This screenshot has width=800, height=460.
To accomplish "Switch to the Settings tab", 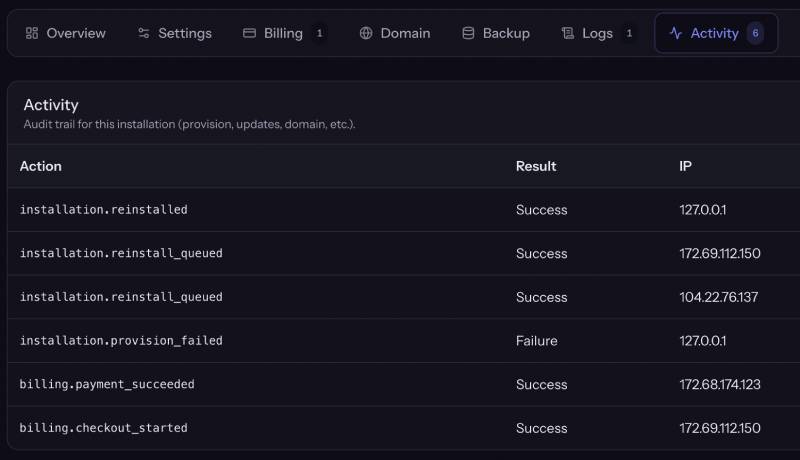I will pos(174,33).
